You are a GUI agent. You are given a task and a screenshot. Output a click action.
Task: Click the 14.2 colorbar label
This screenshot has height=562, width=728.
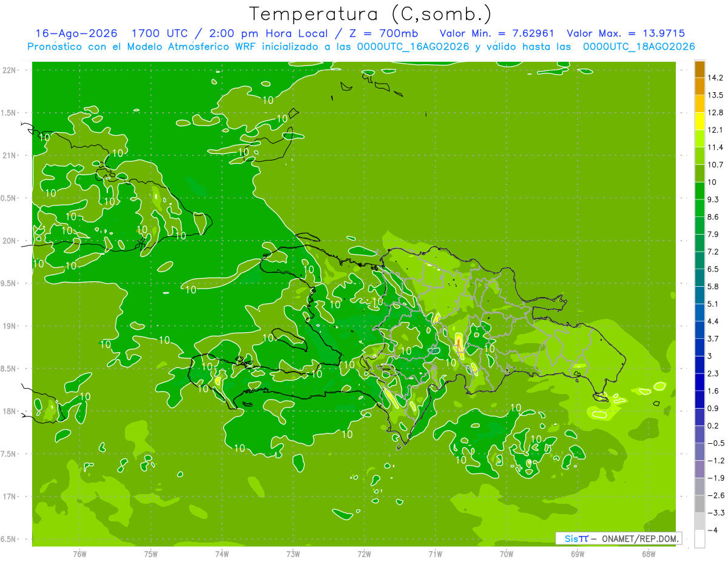(715, 78)
